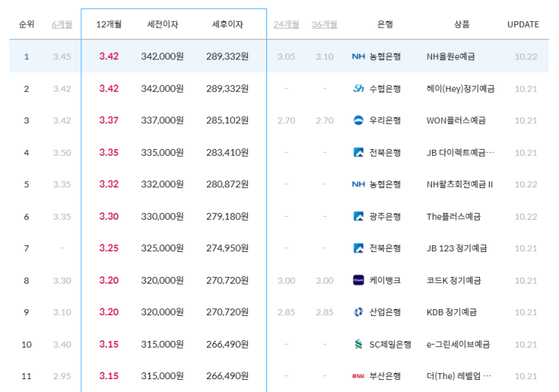
Task: Click the 전북은행 logo in JB 다이렉트예금 row
Action: pyautogui.click(x=358, y=152)
